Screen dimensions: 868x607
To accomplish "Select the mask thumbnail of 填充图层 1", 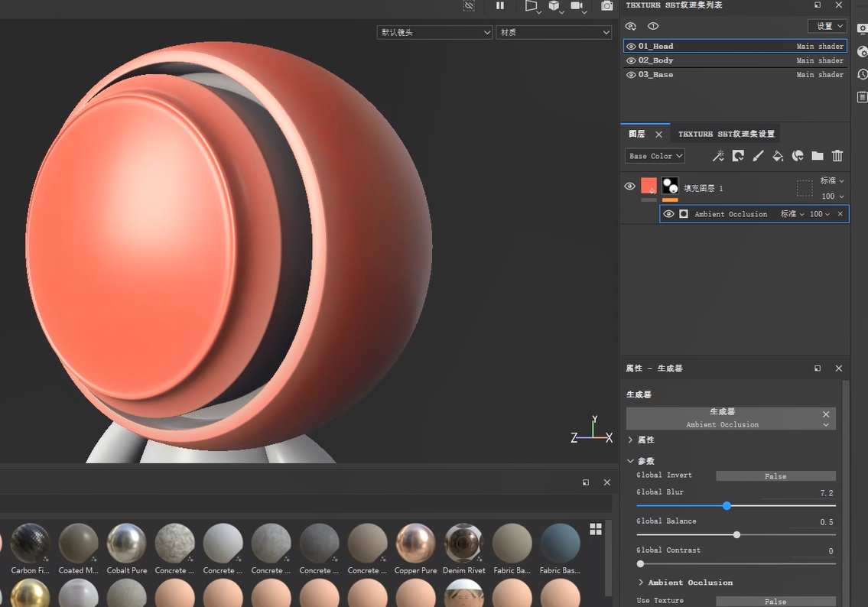I will tap(671, 185).
